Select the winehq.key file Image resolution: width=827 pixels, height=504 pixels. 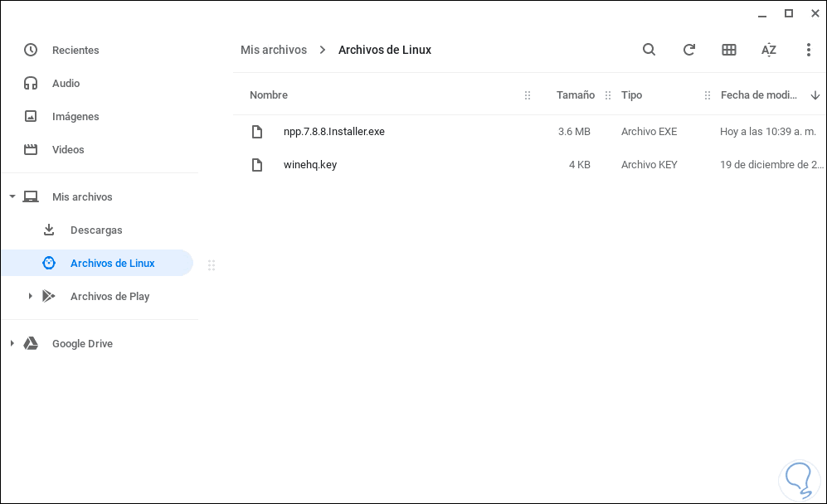pyautogui.click(x=309, y=164)
